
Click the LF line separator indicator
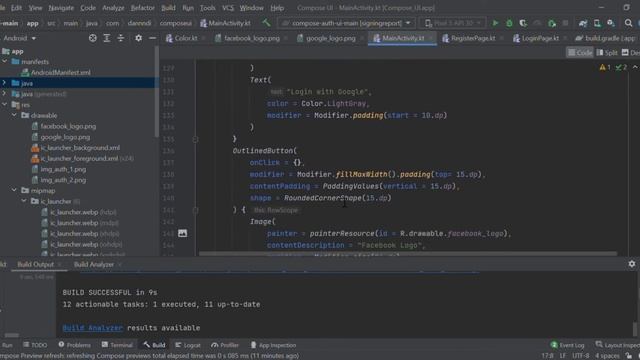coord(562,356)
